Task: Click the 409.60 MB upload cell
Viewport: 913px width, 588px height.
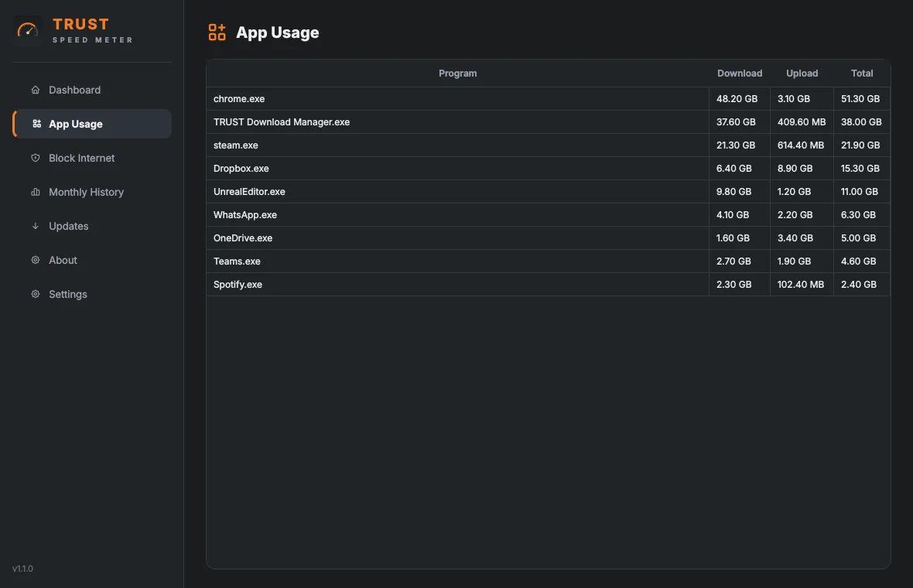Action: [x=802, y=122]
